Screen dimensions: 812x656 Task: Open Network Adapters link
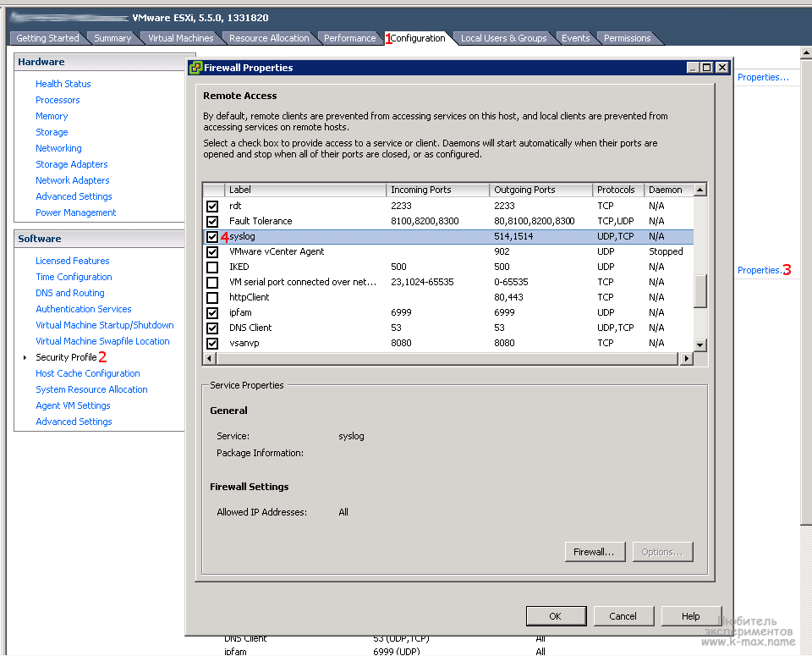click(73, 180)
